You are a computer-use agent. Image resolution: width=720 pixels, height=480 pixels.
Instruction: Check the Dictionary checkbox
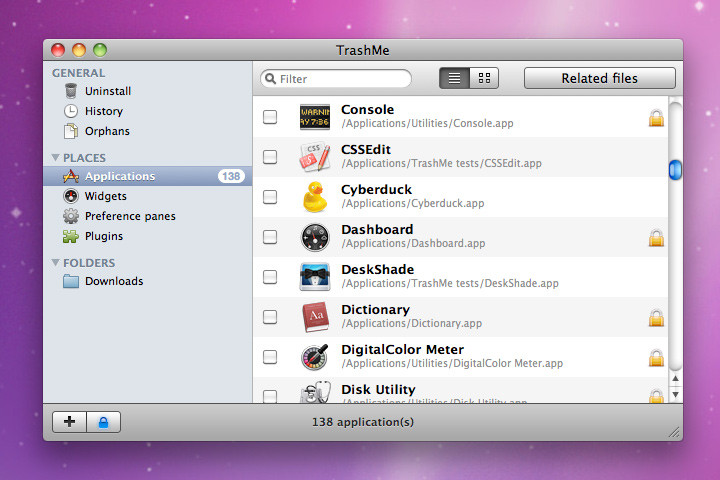click(x=270, y=317)
